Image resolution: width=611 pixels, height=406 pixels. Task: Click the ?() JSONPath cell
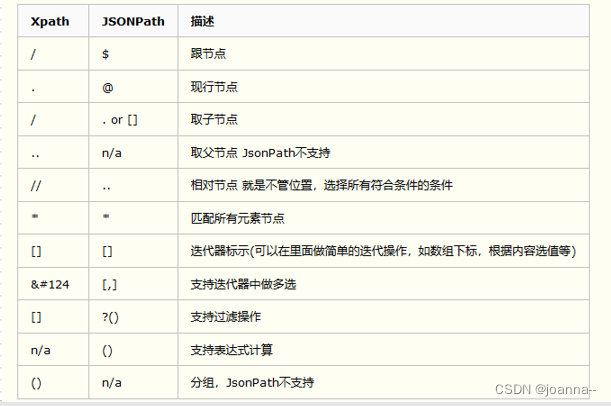pyautogui.click(x=133, y=316)
